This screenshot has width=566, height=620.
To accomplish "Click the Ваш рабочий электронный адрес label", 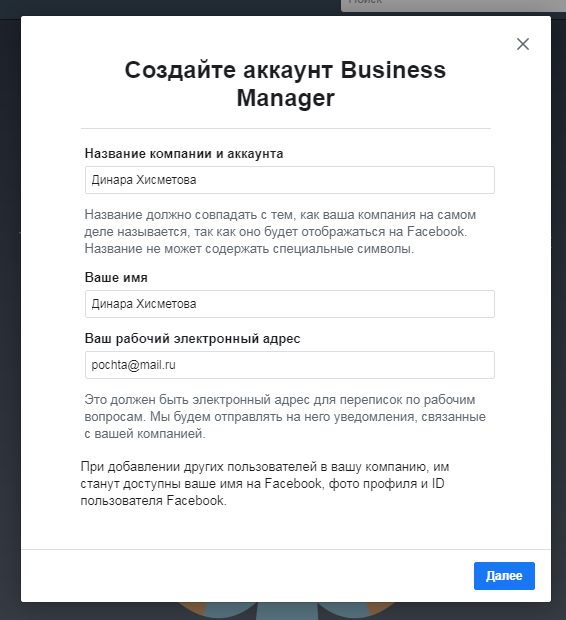I will click(x=192, y=338).
